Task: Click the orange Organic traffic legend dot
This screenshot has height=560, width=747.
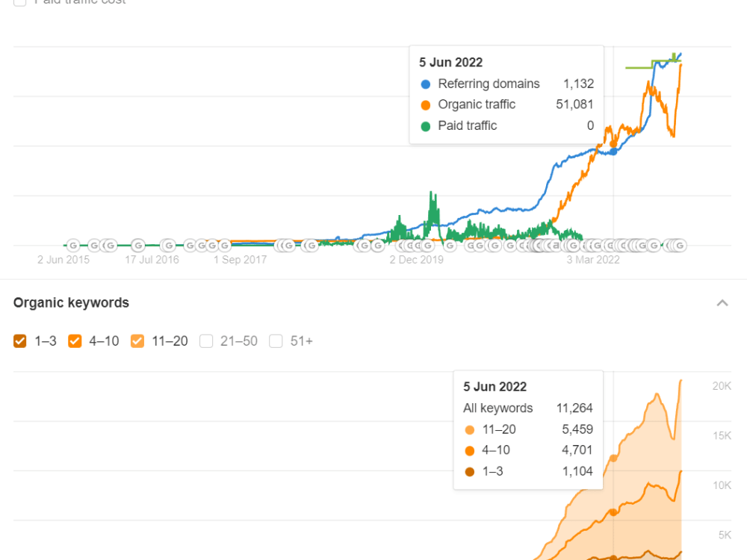Action: click(x=426, y=105)
